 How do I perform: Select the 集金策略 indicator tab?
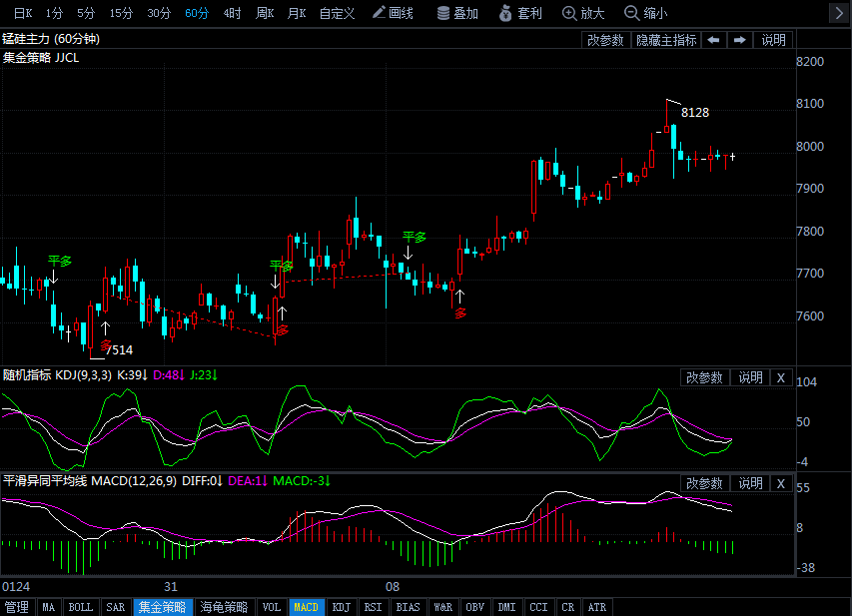tap(163, 607)
